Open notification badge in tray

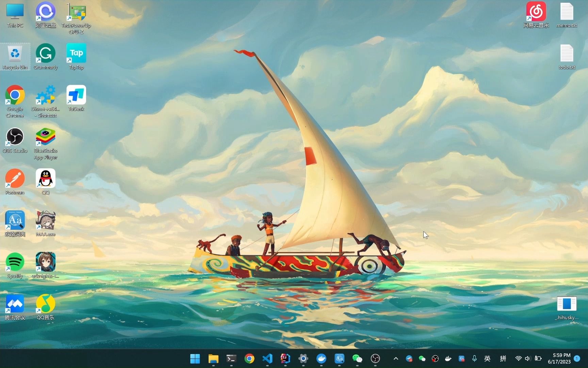(x=577, y=358)
